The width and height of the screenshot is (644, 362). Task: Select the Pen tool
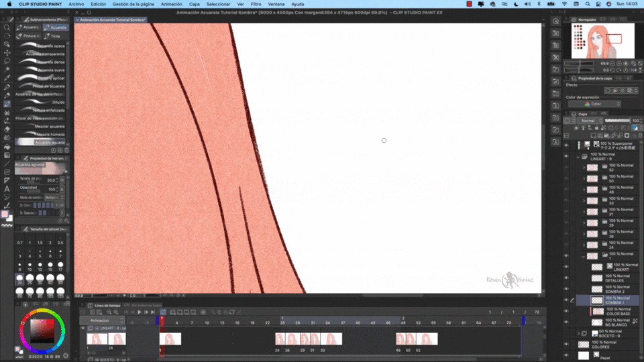pyautogui.click(x=7, y=86)
